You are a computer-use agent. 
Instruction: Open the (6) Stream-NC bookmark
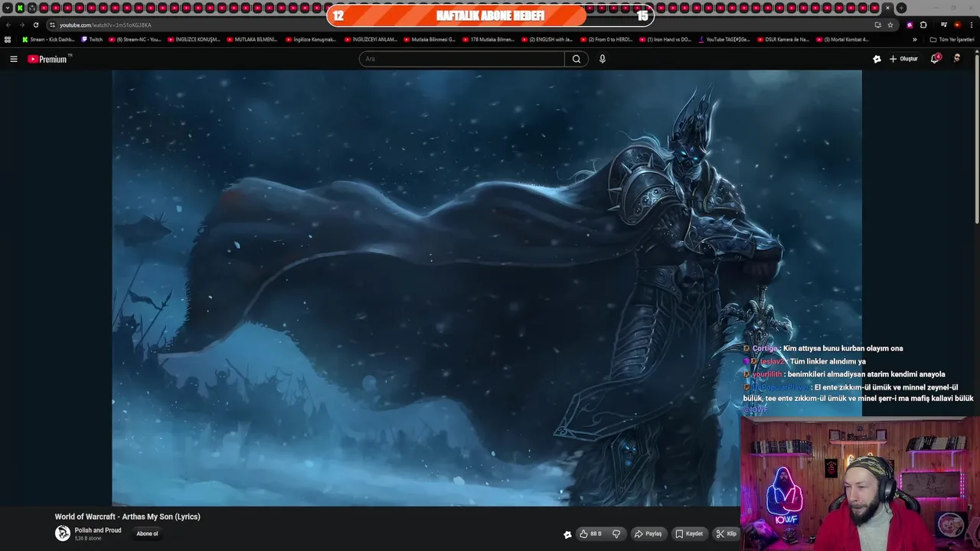click(135, 39)
